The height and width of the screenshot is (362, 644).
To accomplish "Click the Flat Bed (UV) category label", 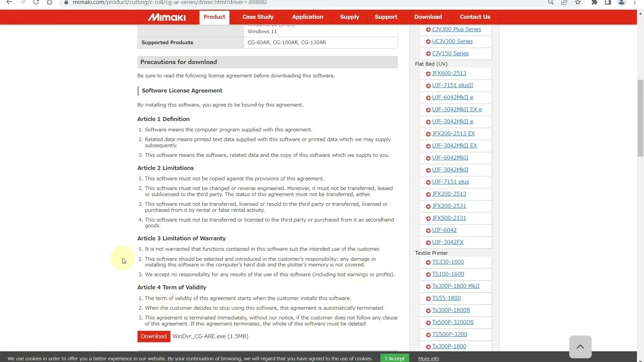I will 431,64.
